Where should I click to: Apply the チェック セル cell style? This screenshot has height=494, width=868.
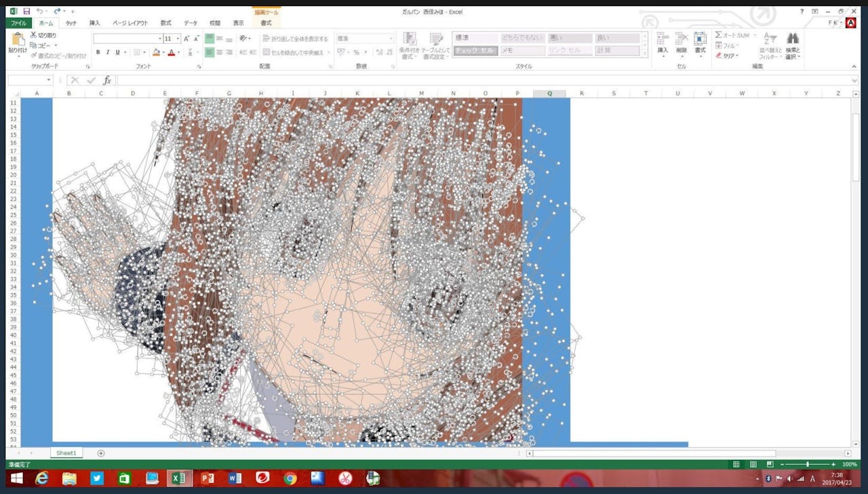(x=475, y=50)
